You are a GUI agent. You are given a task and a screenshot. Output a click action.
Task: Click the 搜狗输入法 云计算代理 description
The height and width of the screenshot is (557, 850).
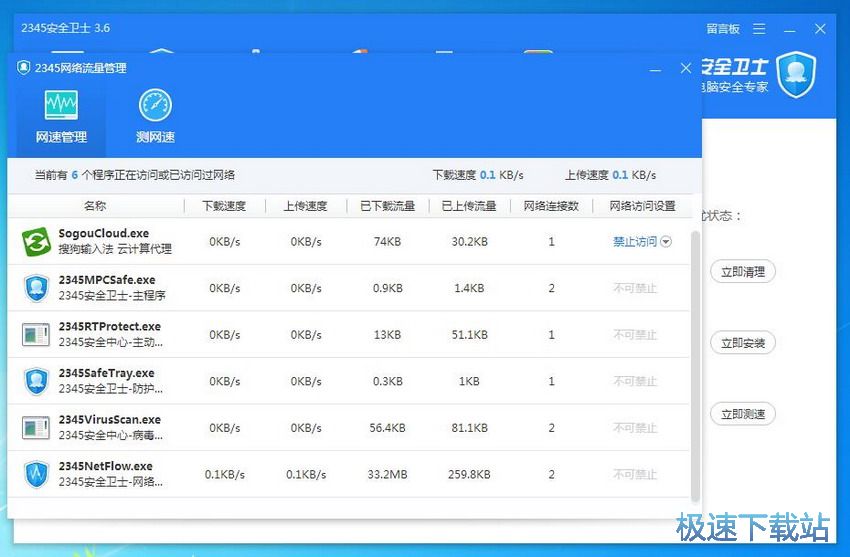(115, 249)
